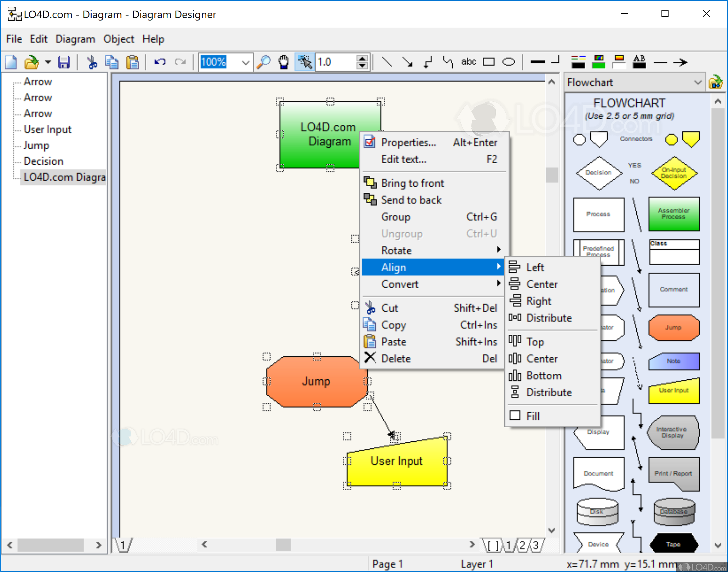
Task: Select the rectangle drawing tool
Action: (x=489, y=61)
